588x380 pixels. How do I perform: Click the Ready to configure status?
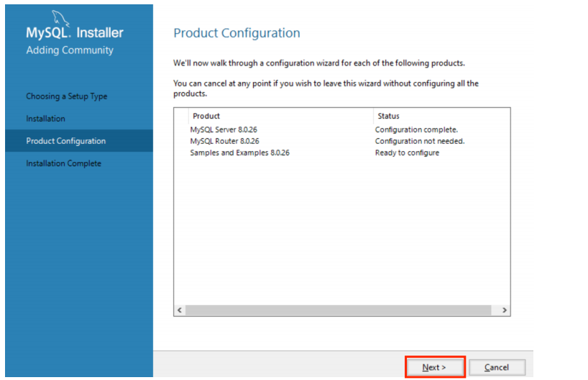click(x=407, y=153)
